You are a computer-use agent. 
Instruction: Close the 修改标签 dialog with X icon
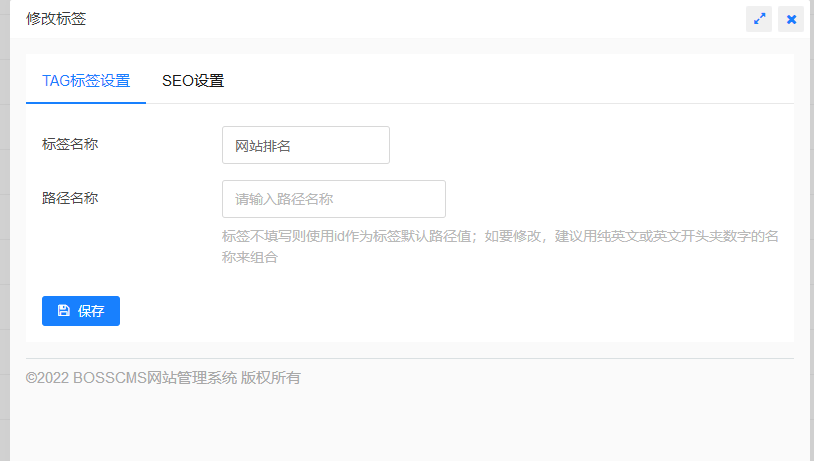[791, 19]
